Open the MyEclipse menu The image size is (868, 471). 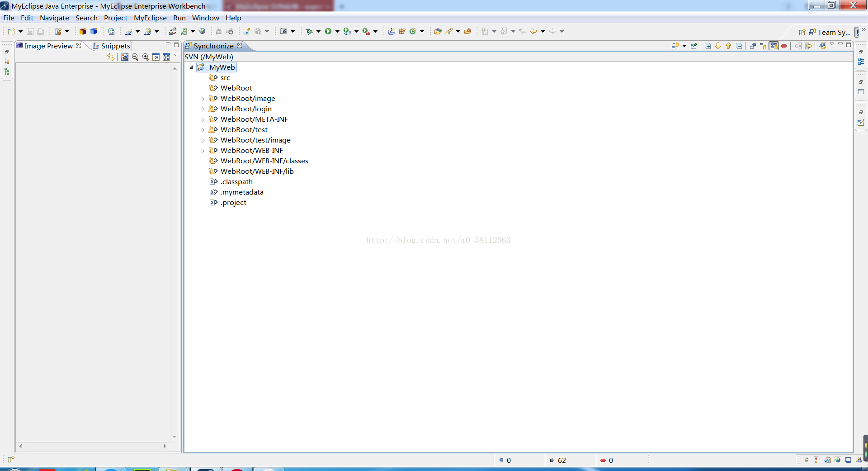(x=150, y=18)
